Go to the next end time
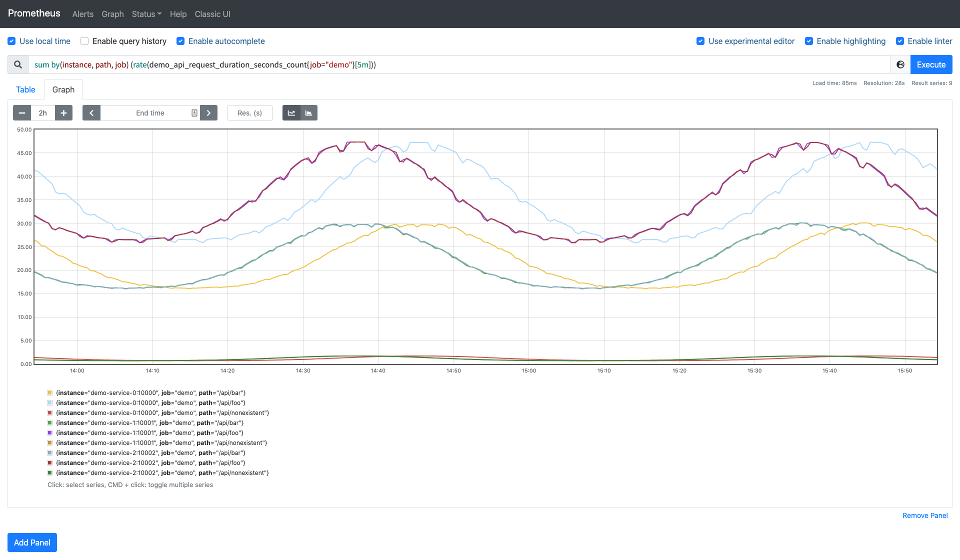The image size is (960, 560). 208,113
